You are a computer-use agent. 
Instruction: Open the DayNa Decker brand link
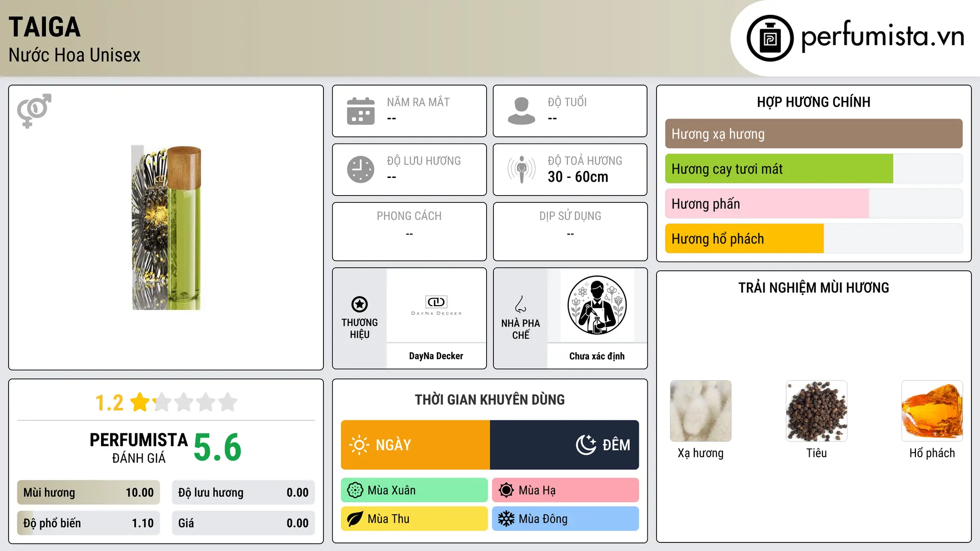click(436, 356)
